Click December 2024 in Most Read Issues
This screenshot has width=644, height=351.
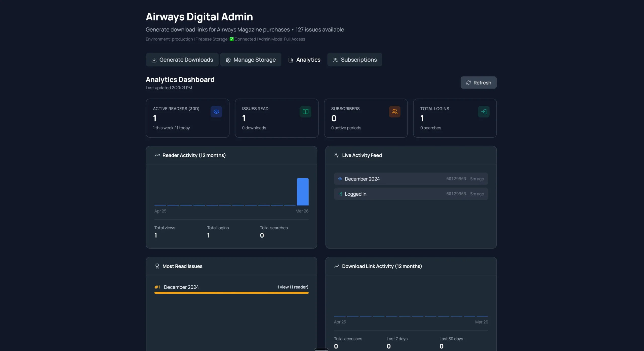pos(181,287)
